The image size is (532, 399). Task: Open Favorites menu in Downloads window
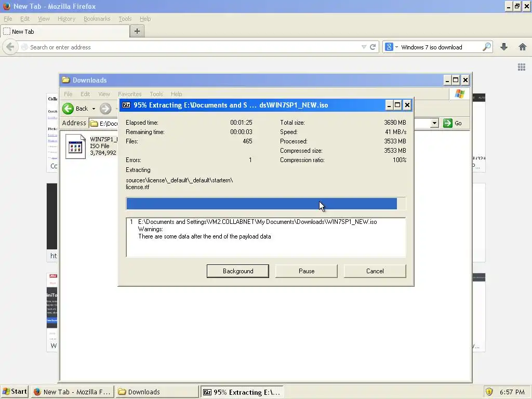tap(129, 94)
